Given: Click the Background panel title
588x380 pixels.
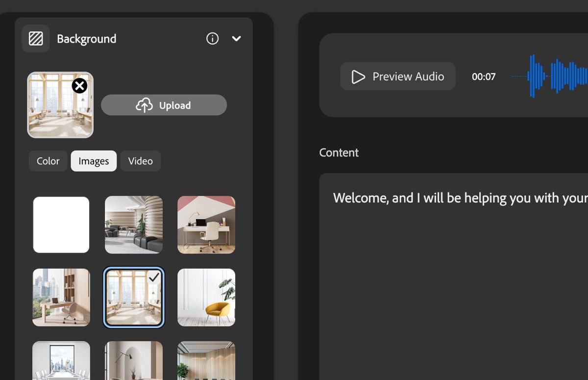Looking at the screenshot, I should click(87, 39).
